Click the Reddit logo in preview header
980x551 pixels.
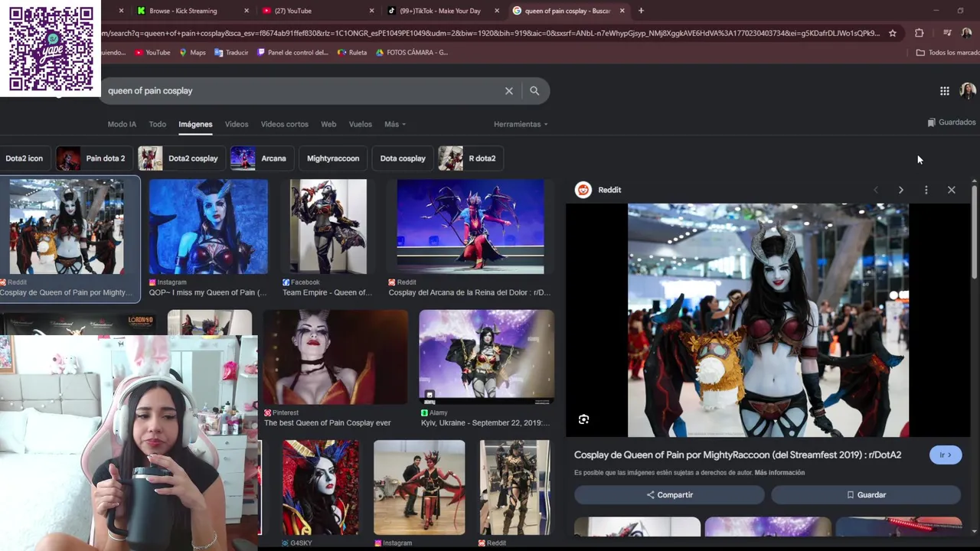pyautogui.click(x=583, y=190)
